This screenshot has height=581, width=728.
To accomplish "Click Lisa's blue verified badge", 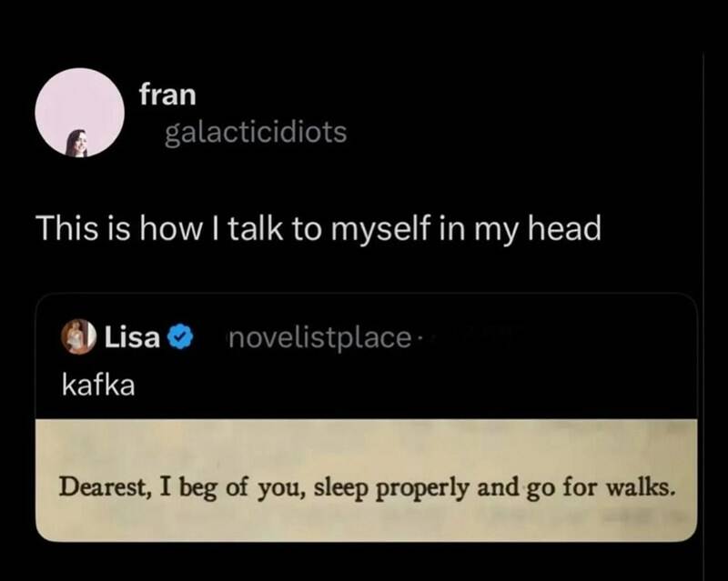I will (x=180, y=338).
